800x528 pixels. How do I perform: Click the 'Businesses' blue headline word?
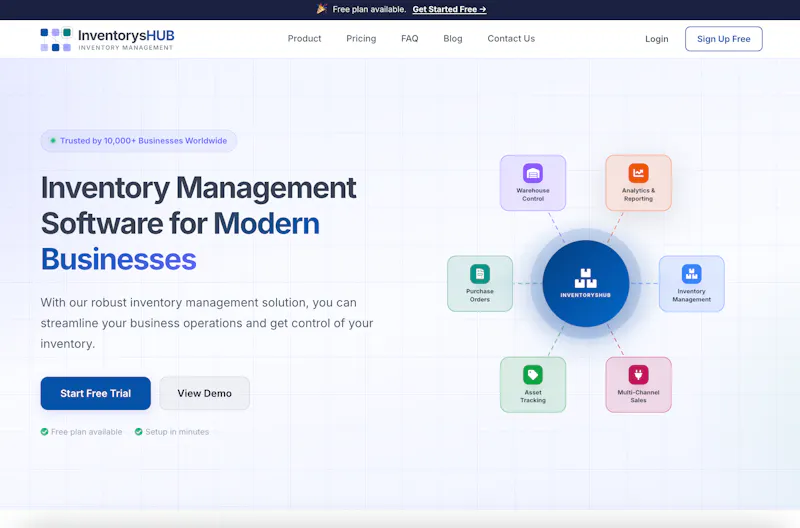pos(118,259)
